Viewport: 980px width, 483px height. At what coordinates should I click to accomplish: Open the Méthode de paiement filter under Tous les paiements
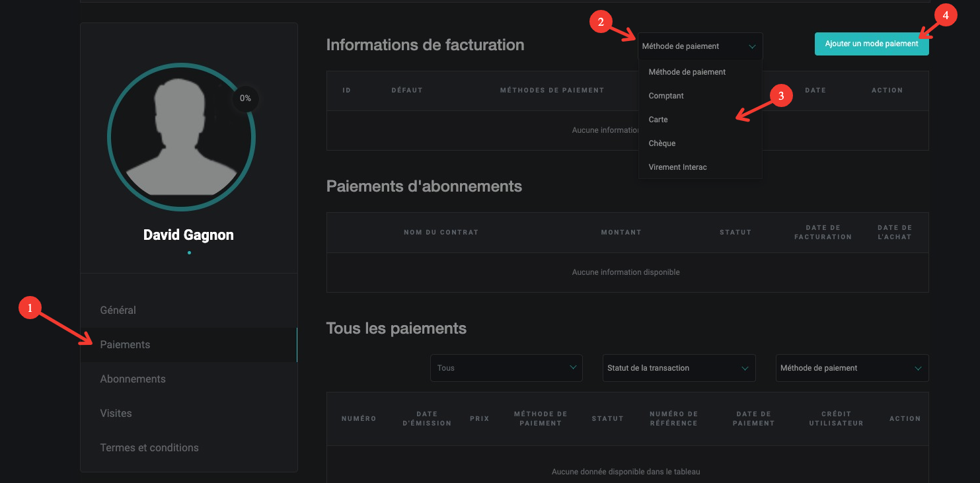click(x=851, y=368)
